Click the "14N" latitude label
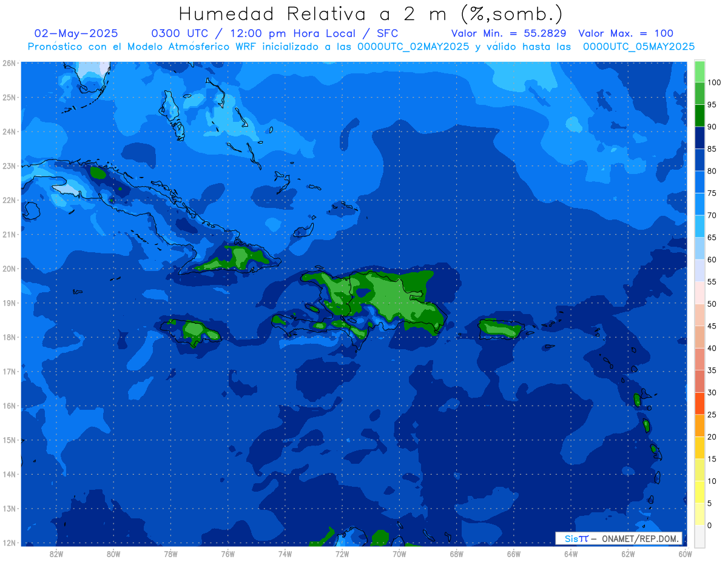Image resolution: width=728 pixels, height=562 pixels. pyautogui.click(x=10, y=474)
